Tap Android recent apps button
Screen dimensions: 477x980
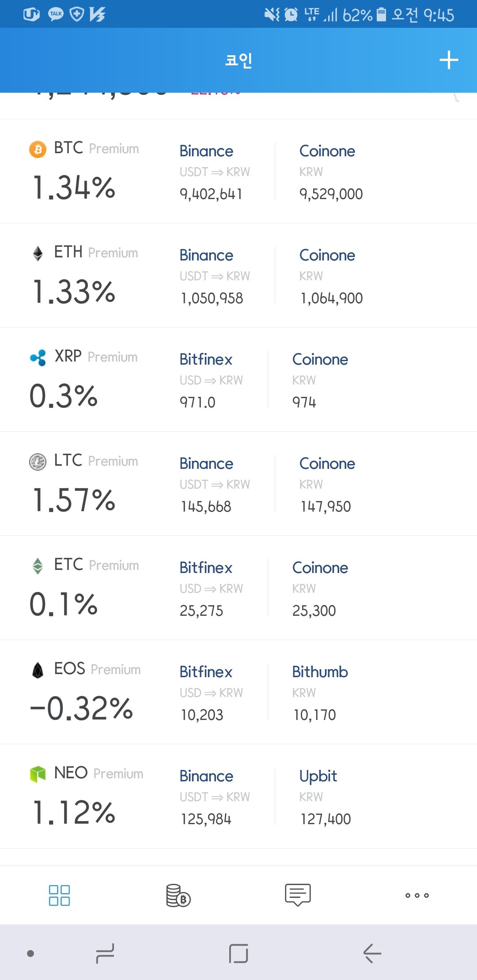pos(105,954)
